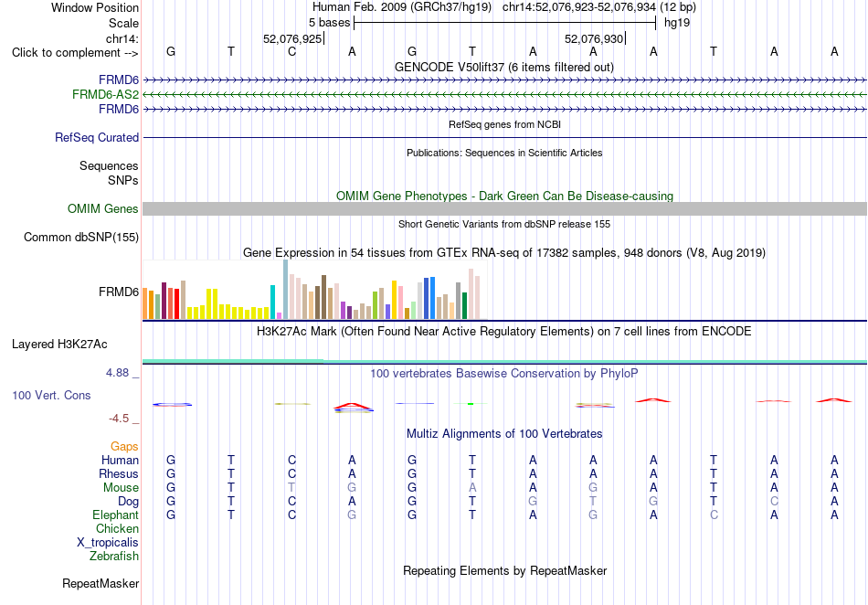Click the OMIM Gene Phenotypes track title

tap(504, 196)
